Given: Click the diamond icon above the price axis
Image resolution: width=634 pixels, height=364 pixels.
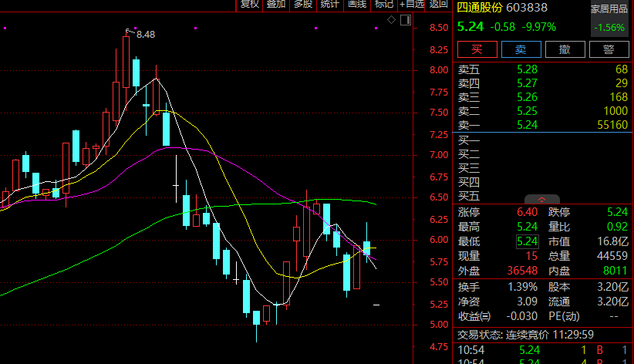Looking at the screenshot, I should pos(391,19).
